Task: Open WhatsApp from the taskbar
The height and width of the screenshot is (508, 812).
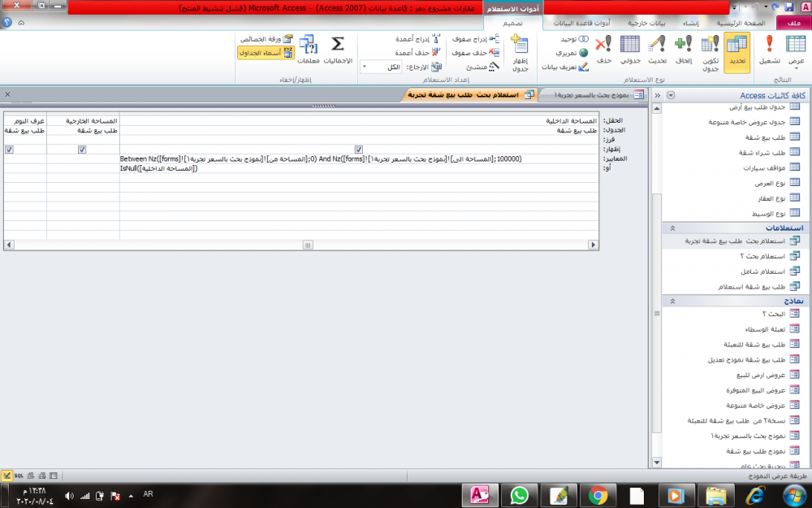Action: point(520,496)
